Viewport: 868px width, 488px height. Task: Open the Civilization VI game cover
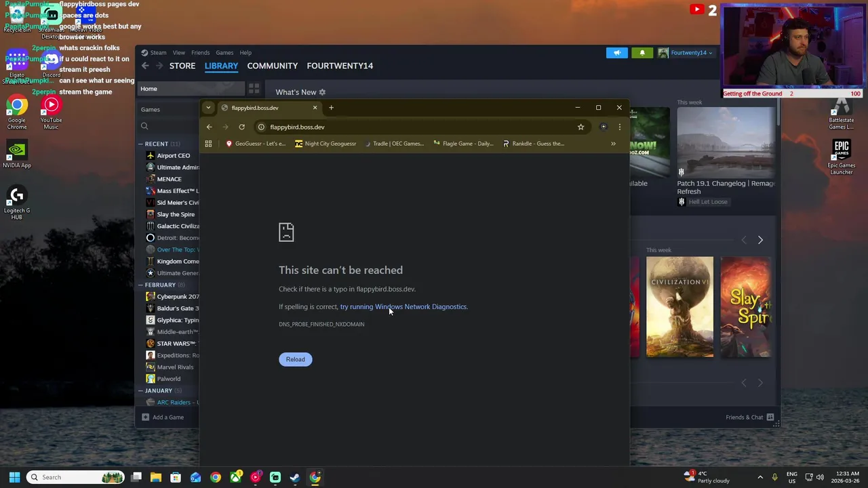pyautogui.click(x=679, y=306)
